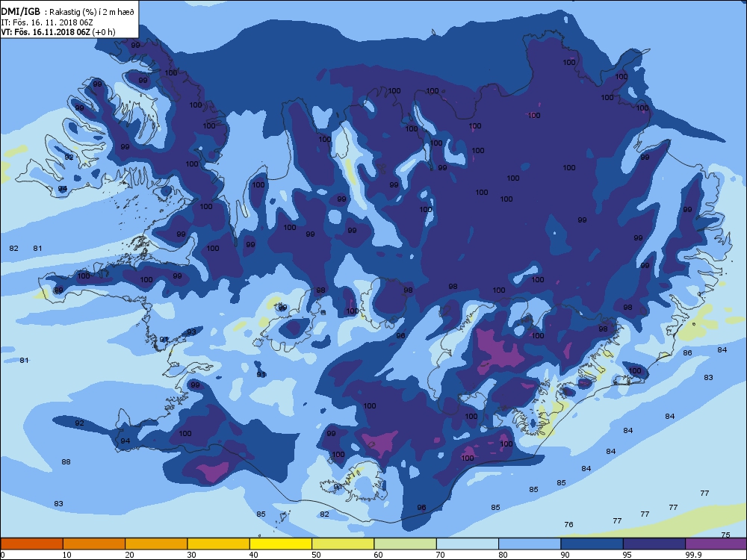Click the 'DMI/IGB : Rakastig (%)' title line

click(x=69, y=13)
